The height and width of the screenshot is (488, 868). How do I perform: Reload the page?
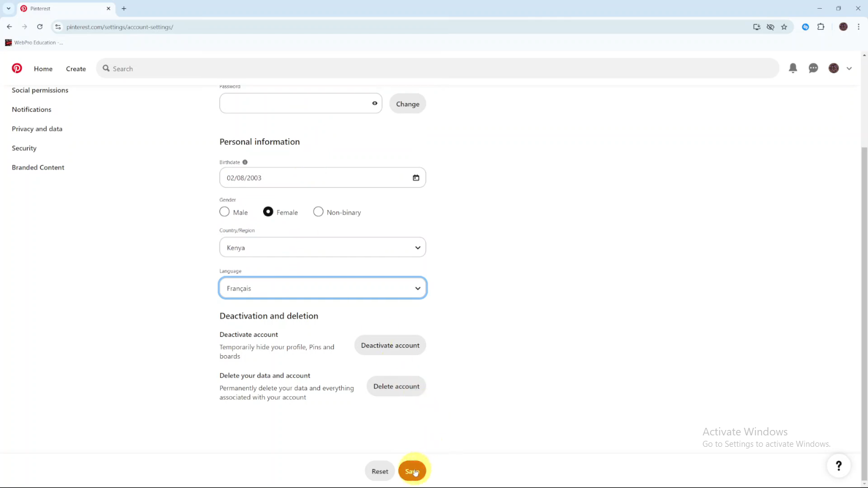click(40, 27)
